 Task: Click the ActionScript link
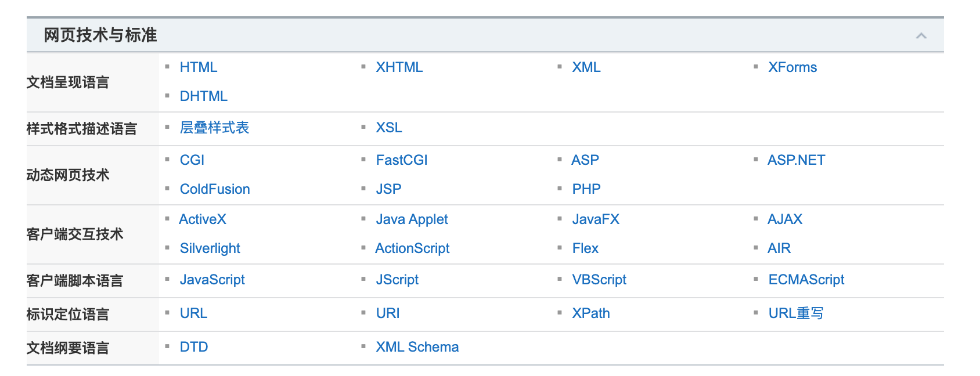tap(412, 248)
